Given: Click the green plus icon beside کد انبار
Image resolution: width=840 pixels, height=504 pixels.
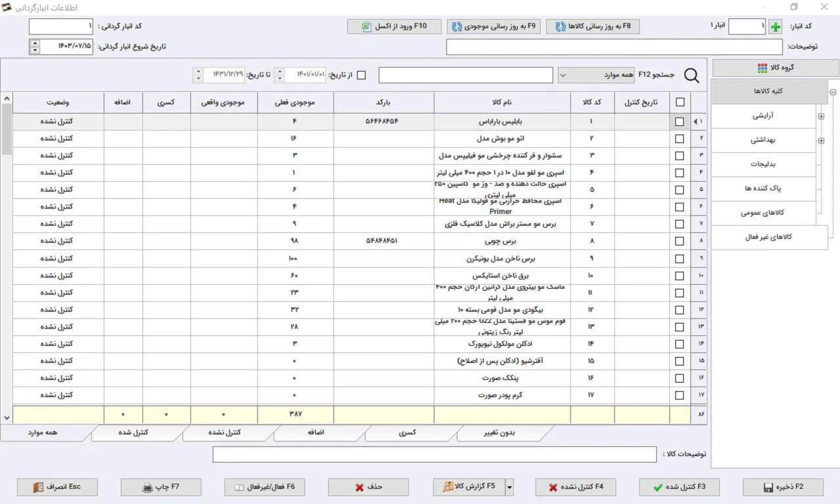Looking at the screenshot, I should (x=776, y=27).
